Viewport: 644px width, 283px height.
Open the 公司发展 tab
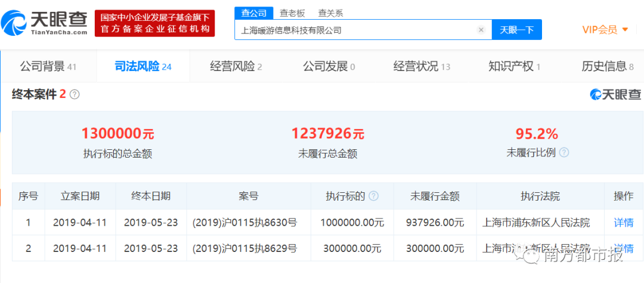(x=329, y=66)
